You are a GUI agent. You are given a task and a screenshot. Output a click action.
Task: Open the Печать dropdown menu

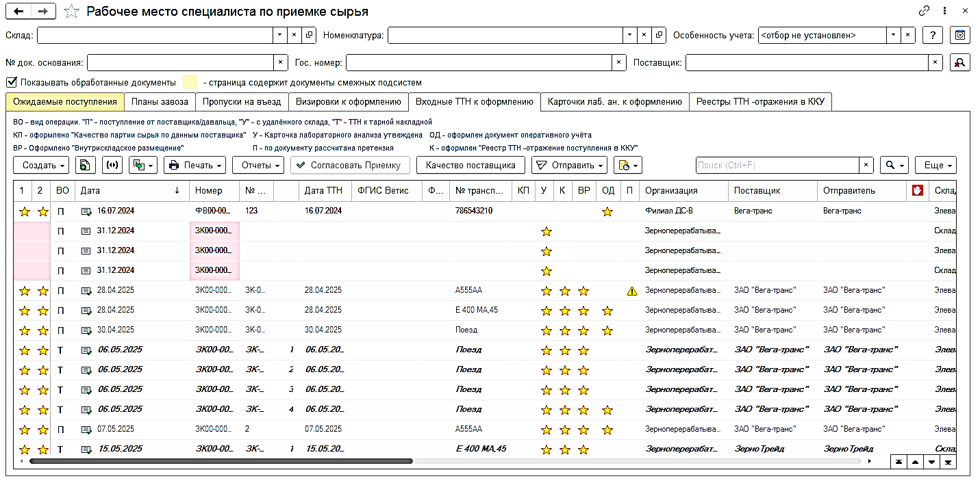click(x=195, y=165)
